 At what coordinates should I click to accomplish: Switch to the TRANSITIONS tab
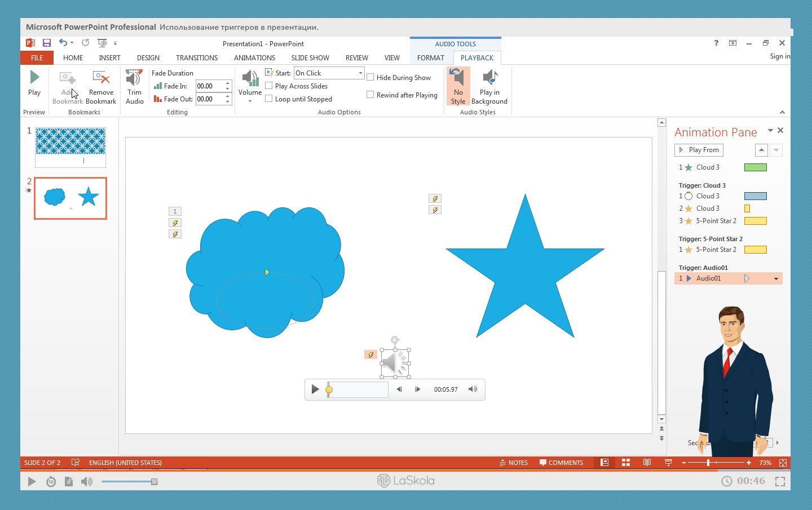[196, 58]
